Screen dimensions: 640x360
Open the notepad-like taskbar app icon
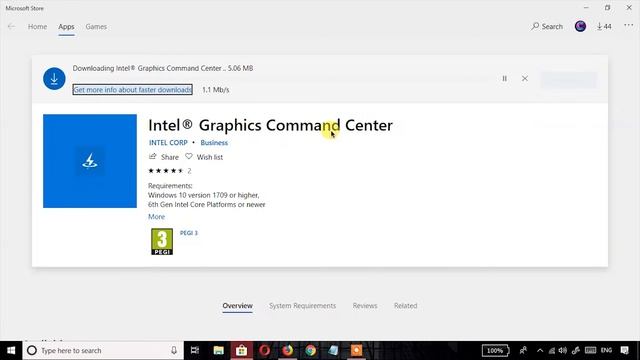tap(333, 351)
